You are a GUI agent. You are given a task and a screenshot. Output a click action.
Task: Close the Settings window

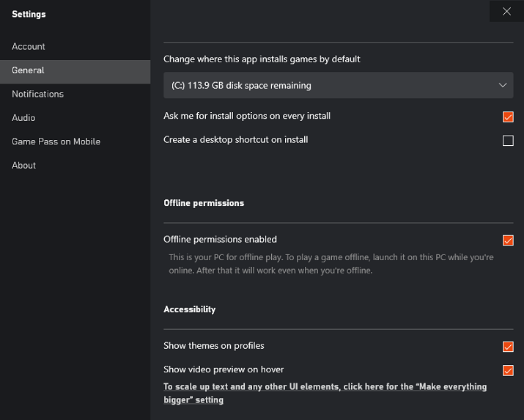tap(506, 11)
